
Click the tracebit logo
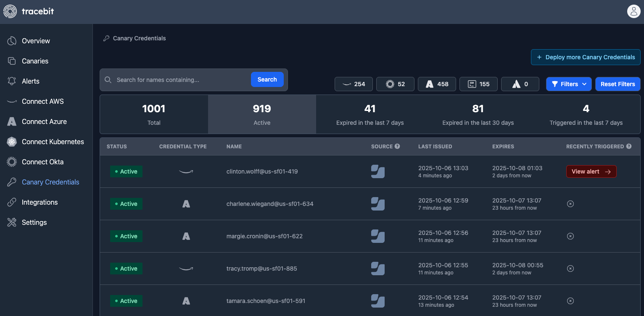point(29,11)
